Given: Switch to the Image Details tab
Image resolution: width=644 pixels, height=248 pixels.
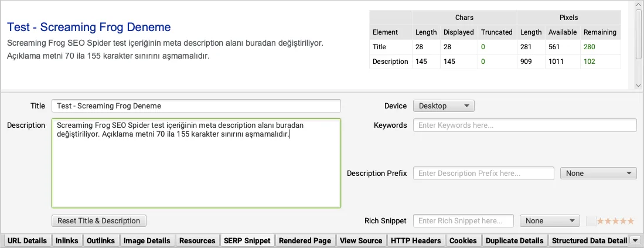Looking at the screenshot, I should [x=147, y=240].
